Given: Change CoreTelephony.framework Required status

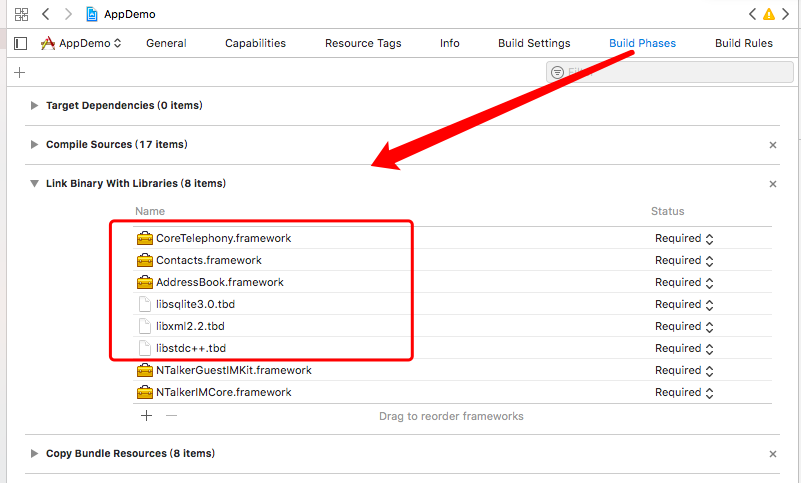Looking at the screenshot, I should coord(684,238).
